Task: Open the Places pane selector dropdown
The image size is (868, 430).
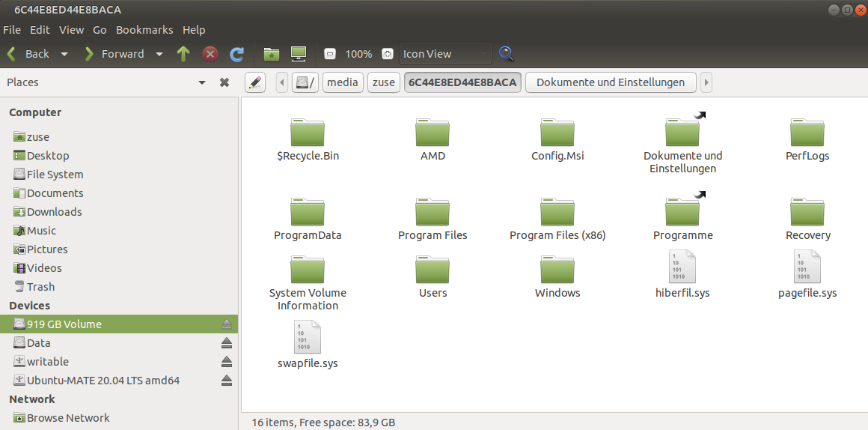Action: click(202, 82)
